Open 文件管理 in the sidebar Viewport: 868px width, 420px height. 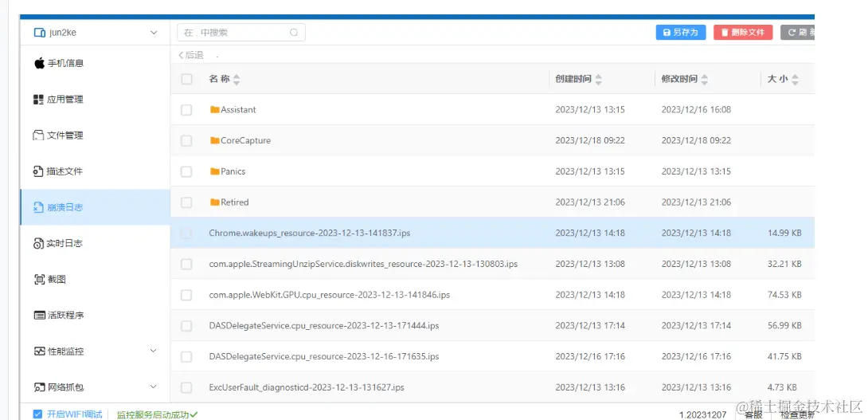coord(96,135)
